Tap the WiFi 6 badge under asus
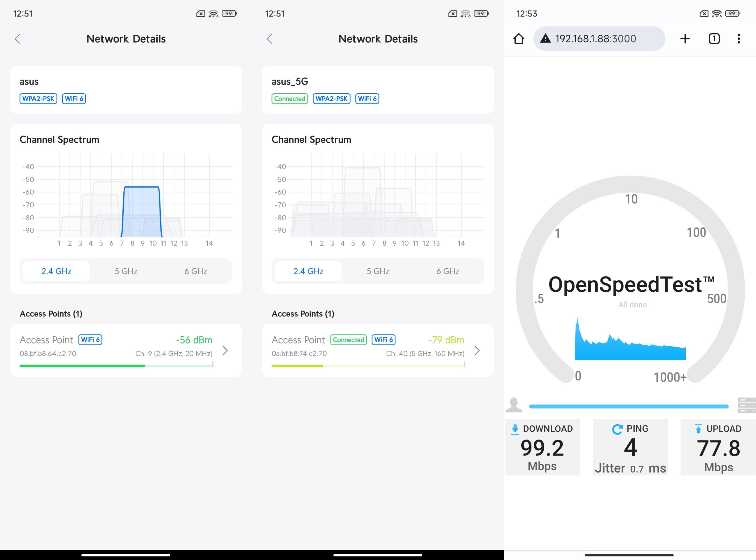 tap(74, 99)
